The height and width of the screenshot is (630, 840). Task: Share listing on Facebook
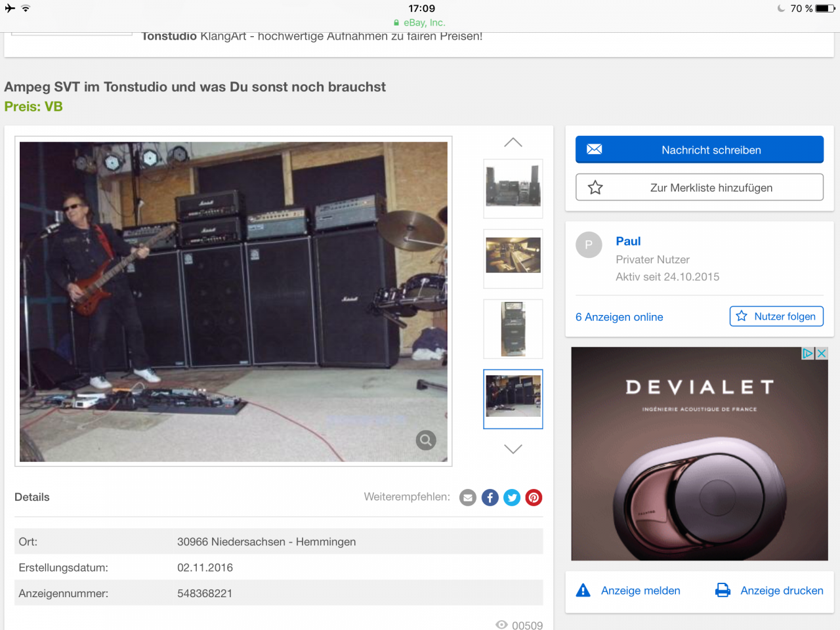490,497
